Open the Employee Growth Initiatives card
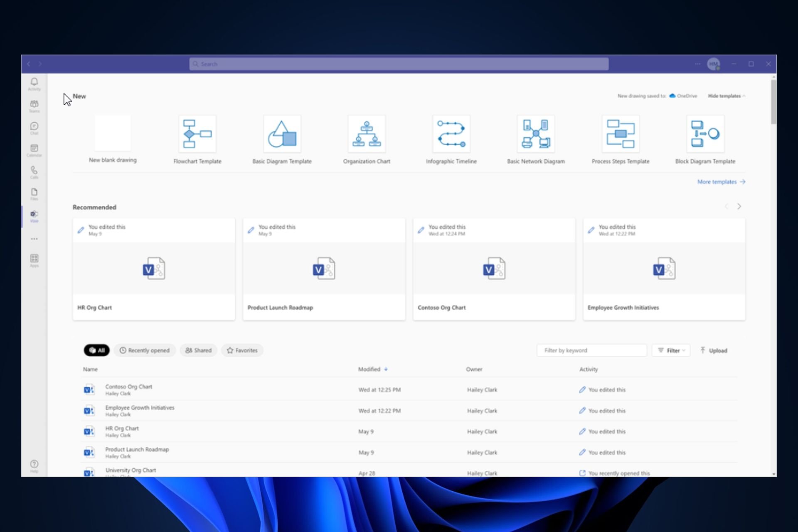This screenshot has height=532, width=798. tap(664, 269)
